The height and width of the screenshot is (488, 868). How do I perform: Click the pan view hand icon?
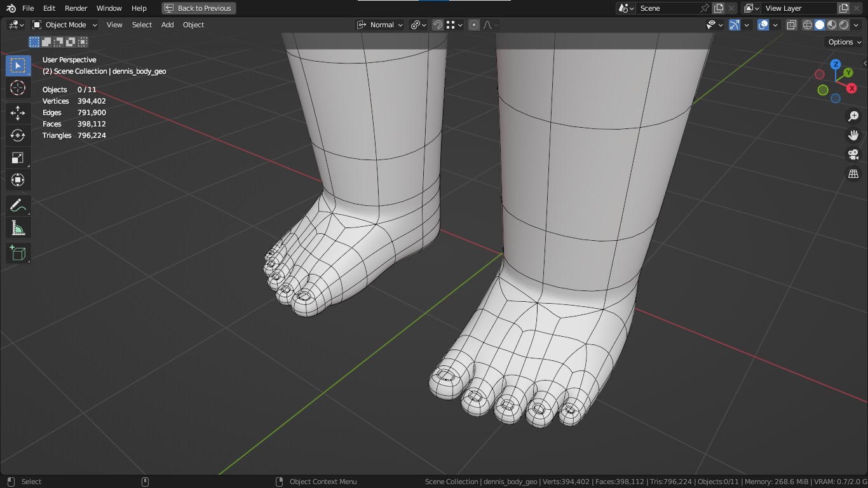(x=853, y=135)
